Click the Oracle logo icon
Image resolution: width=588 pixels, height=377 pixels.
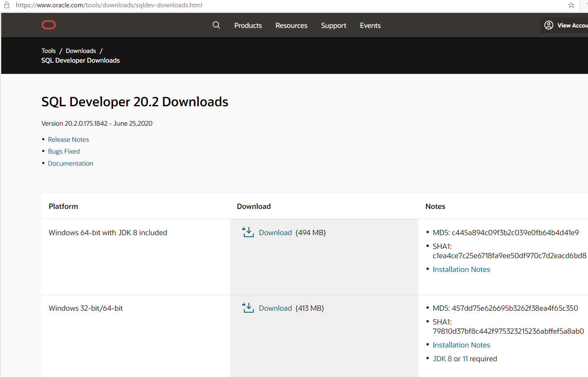pyautogui.click(x=48, y=25)
